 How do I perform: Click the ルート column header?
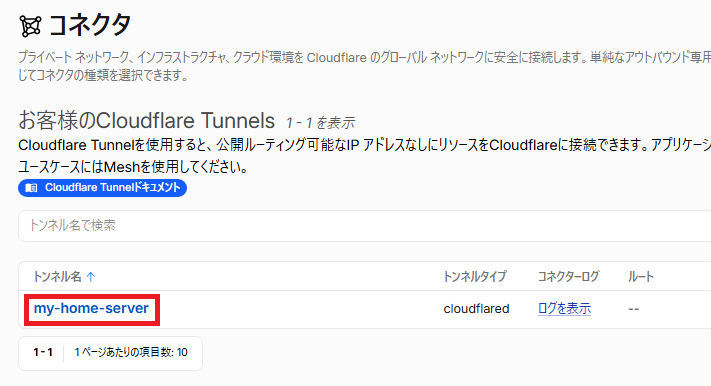pyautogui.click(x=641, y=277)
